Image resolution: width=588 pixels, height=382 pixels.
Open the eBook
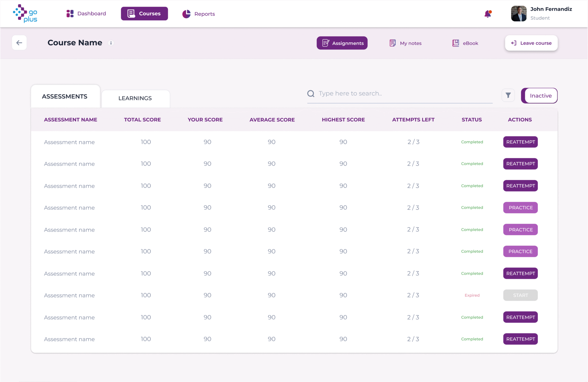(x=465, y=43)
